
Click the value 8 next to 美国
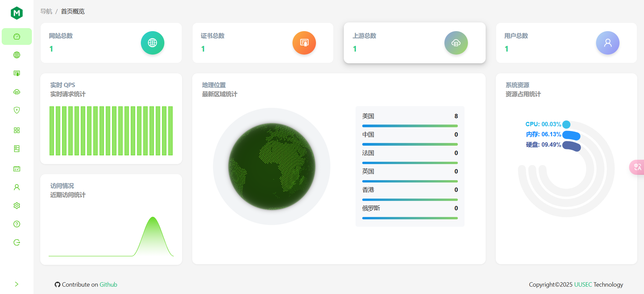[x=456, y=116]
